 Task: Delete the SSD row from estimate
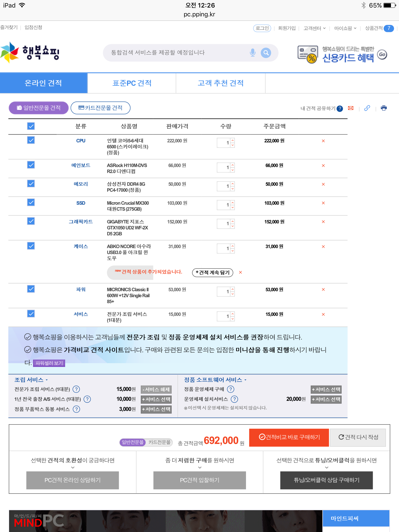pos(323,203)
